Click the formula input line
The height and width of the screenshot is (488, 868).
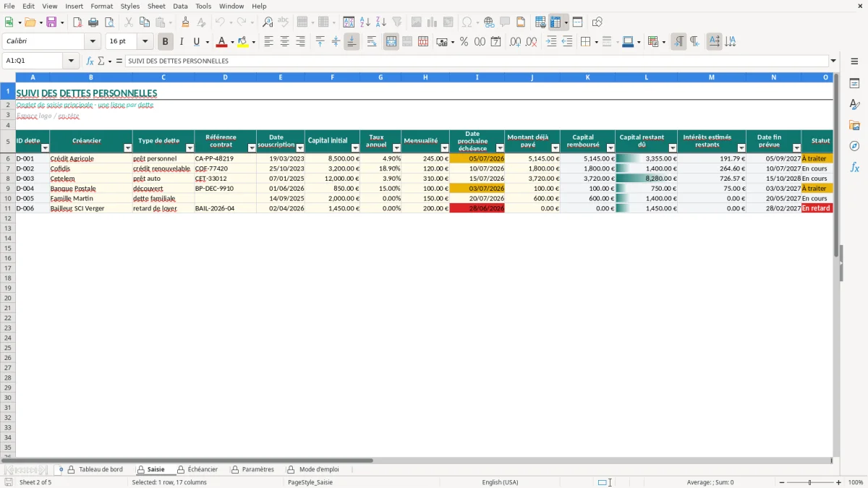[477, 61]
